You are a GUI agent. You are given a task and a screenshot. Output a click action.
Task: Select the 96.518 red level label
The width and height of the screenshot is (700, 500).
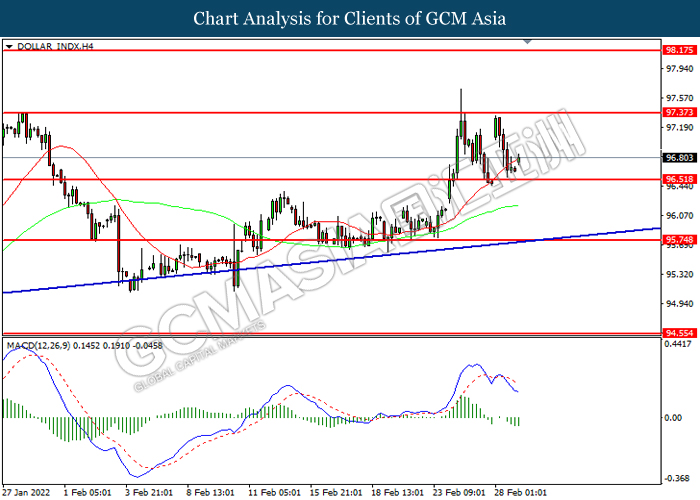tap(679, 179)
